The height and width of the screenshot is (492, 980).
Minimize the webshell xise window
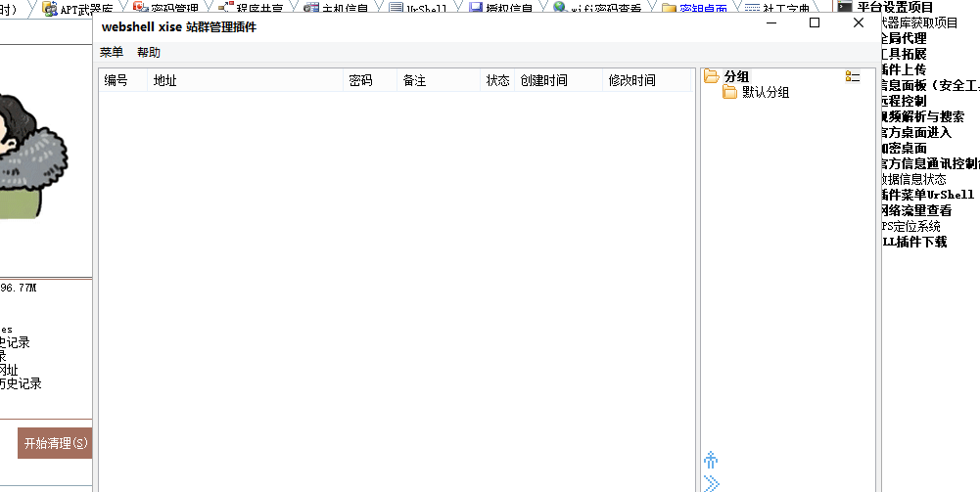[x=771, y=23]
